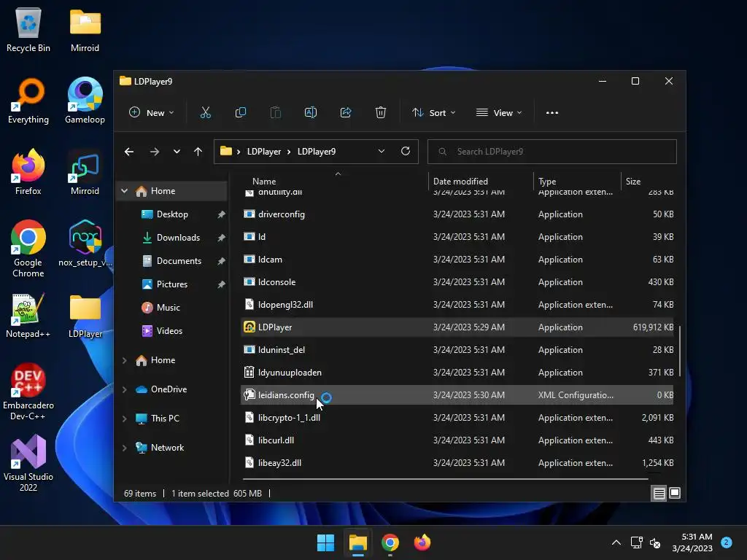Click the Rename icon in toolbar
The image size is (747, 560).
point(311,113)
